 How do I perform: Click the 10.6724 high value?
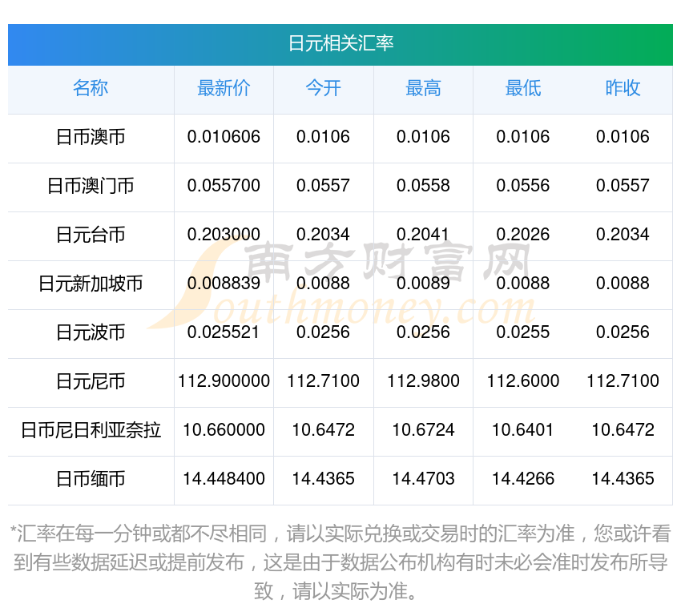coord(423,430)
